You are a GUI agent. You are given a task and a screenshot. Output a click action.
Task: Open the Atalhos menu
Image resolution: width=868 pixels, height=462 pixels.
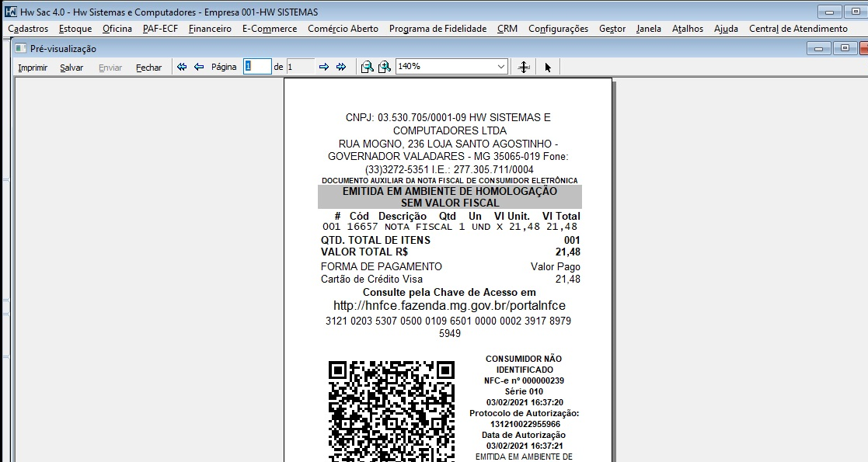pos(688,29)
